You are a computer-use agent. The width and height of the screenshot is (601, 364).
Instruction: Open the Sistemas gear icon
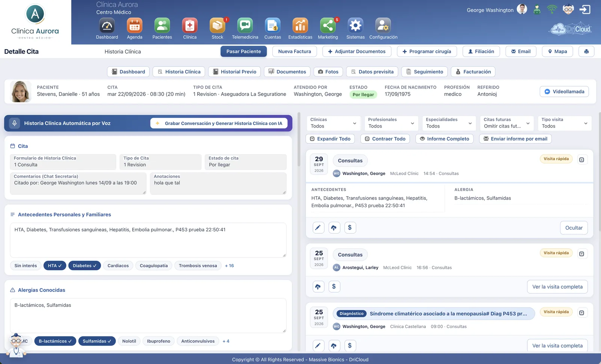click(x=355, y=26)
